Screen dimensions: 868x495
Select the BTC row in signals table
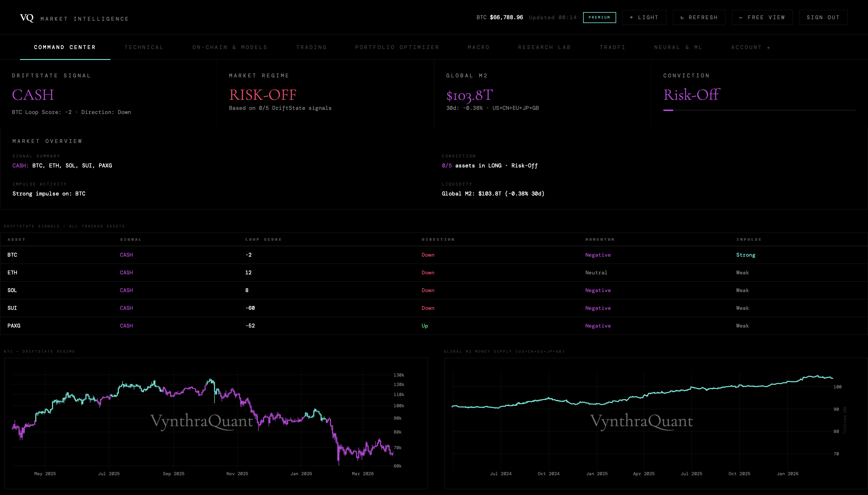coord(12,255)
